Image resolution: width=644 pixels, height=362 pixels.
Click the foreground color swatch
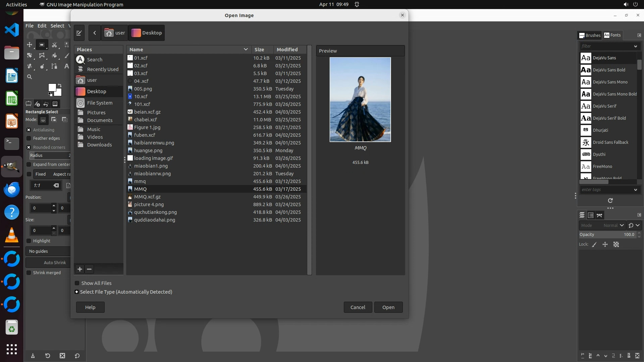52,87
